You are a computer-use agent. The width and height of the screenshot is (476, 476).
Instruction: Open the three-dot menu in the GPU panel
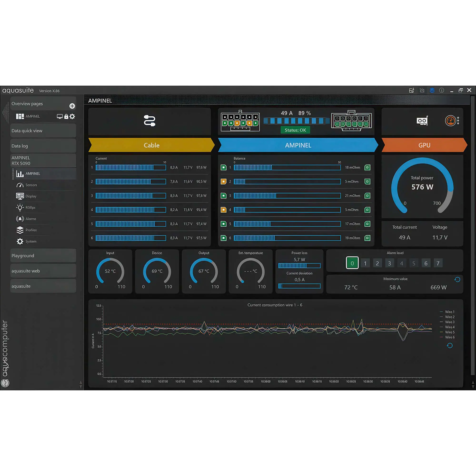pos(458,121)
